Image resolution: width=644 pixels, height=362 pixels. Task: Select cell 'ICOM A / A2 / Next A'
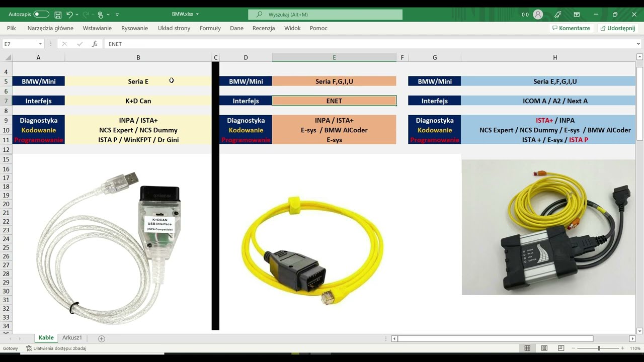(548, 101)
